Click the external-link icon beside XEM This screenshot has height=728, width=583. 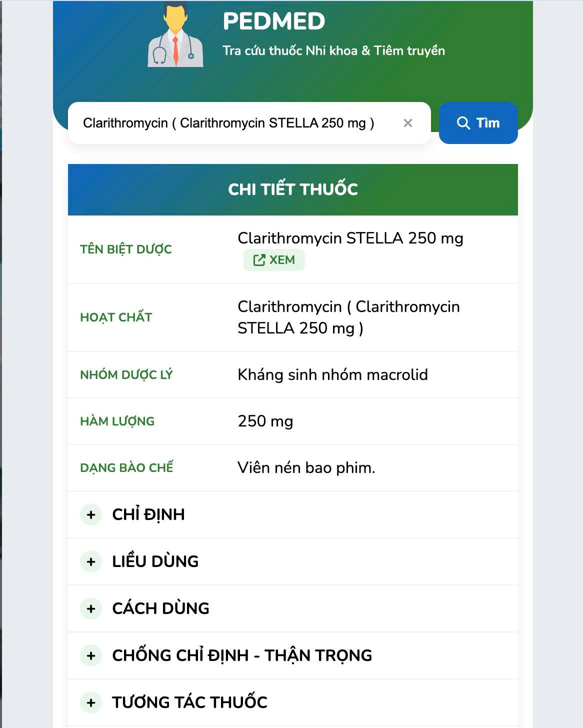(259, 260)
